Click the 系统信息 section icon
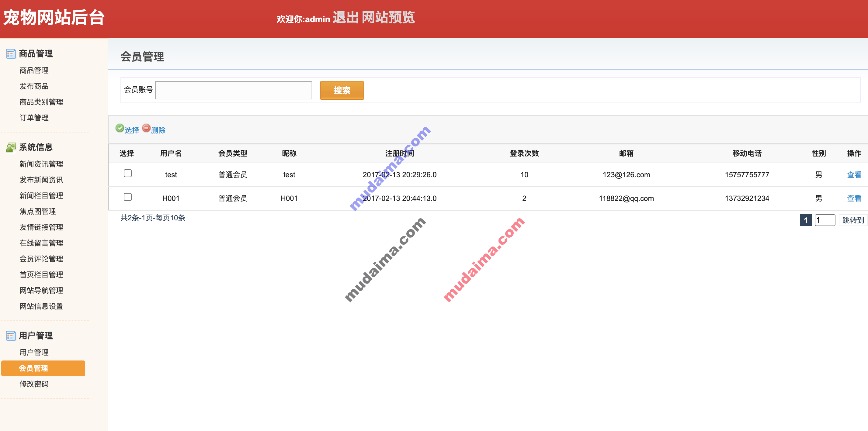Image resolution: width=868 pixels, height=431 pixels. pos(11,147)
